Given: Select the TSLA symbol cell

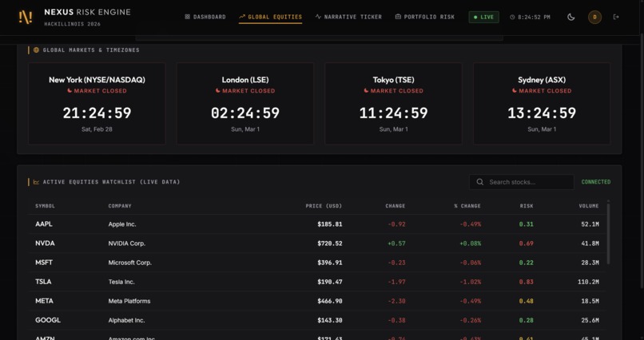Looking at the screenshot, I should pyautogui.click(x=43, y=282).
